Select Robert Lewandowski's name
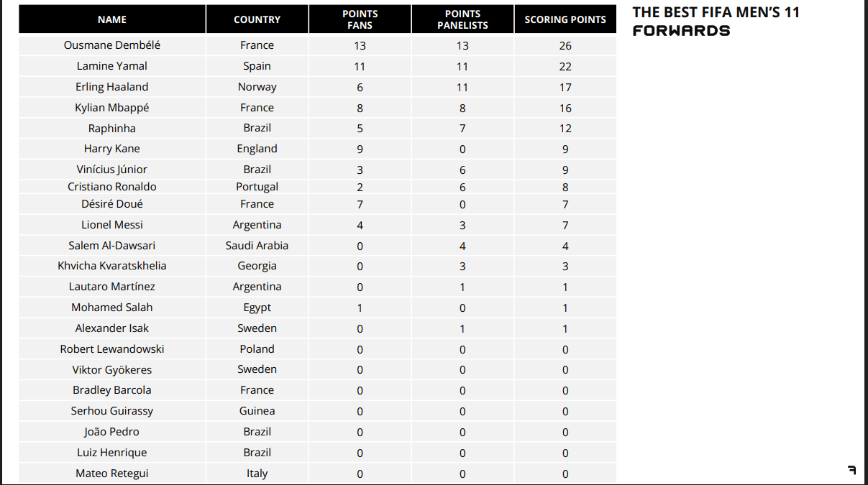Image resolution: width=868 pixels, height=485 pixels. click(x=112, y=349)
